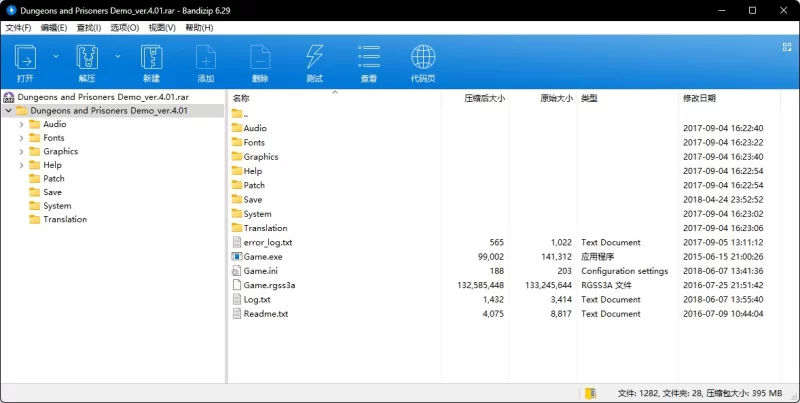Select the Log.txt document icon

click(x=237, y=299)
